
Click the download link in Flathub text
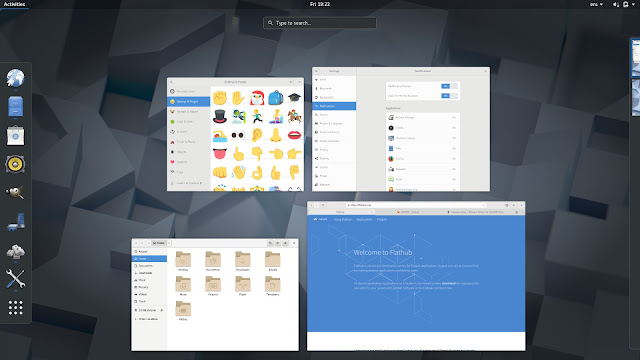[449, 283]
